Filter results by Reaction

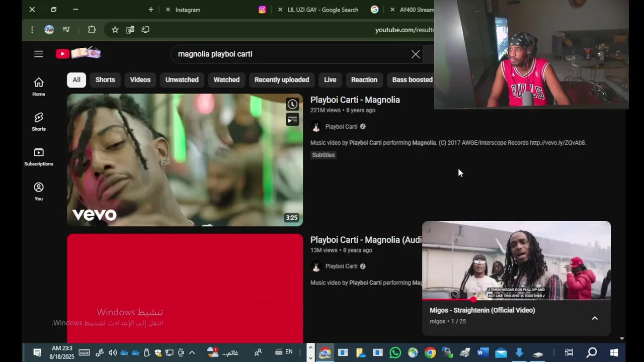point(364,79)
